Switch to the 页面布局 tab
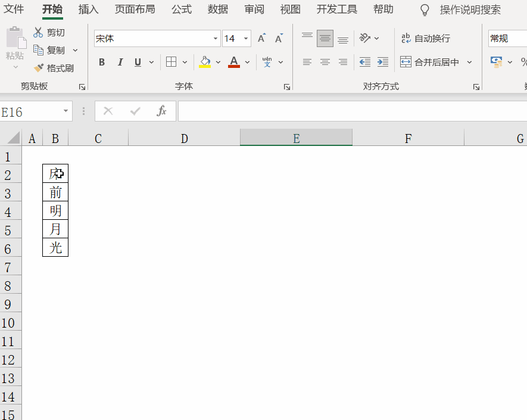 [135, 9]
